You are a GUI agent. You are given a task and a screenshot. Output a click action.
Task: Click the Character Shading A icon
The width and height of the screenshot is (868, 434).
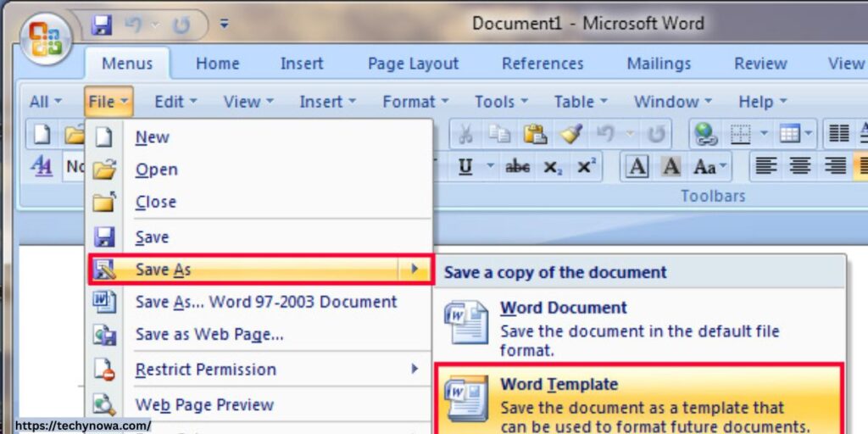click(x=671, y=166)
